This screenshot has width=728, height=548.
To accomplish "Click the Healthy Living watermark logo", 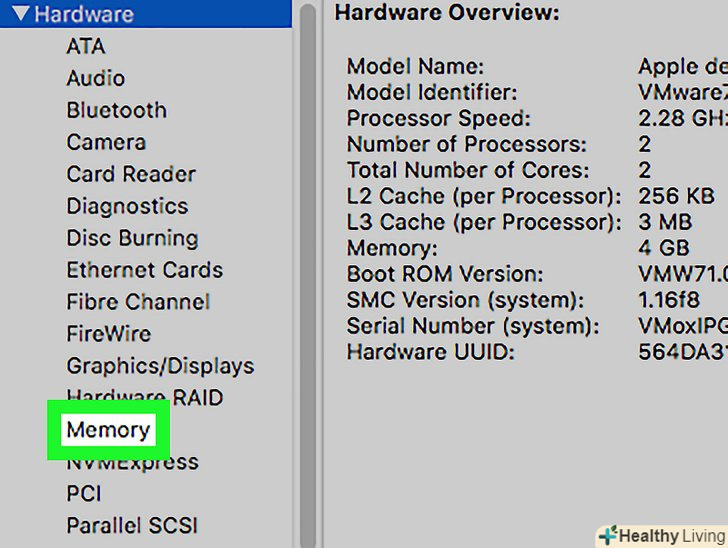I will click(661, 535).
